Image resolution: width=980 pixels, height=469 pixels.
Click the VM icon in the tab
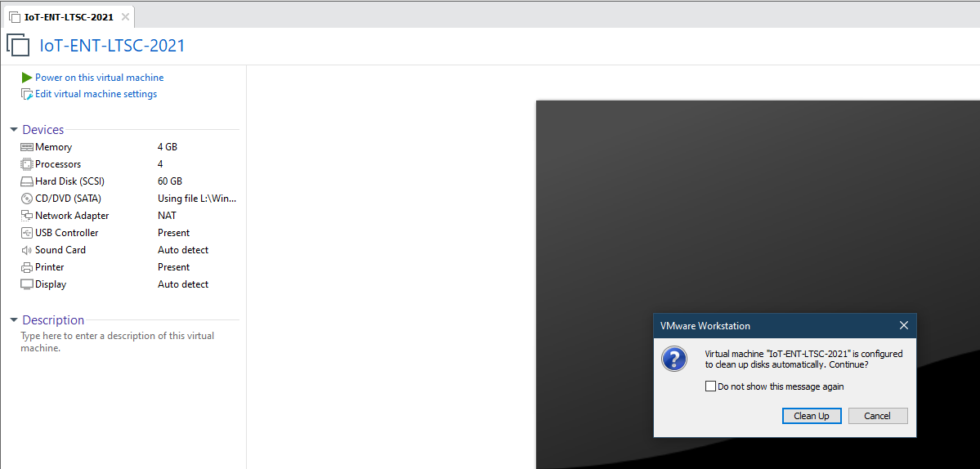click(15, 17)
